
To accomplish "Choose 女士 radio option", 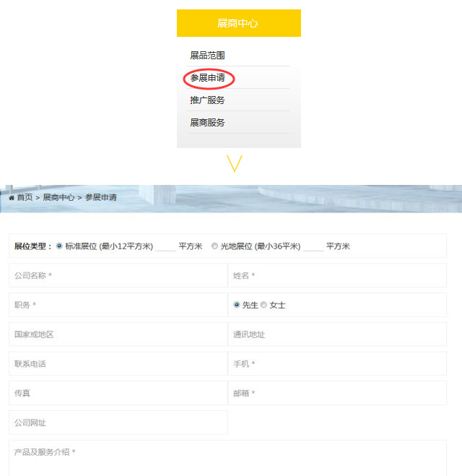I will [x=263, y=305].
